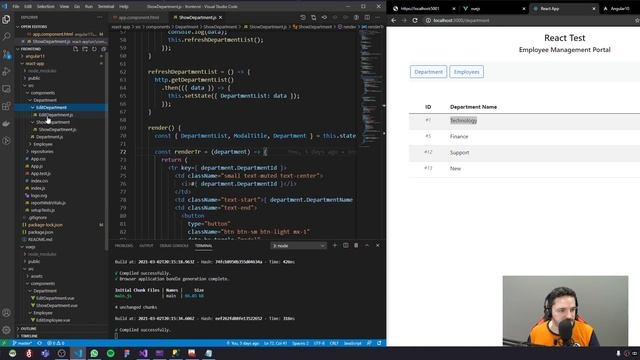Image resolution: width=640 pixels, height=360 pixels.
Task: Click UTF-8 encoding in status bar
Action: point(319,343)
